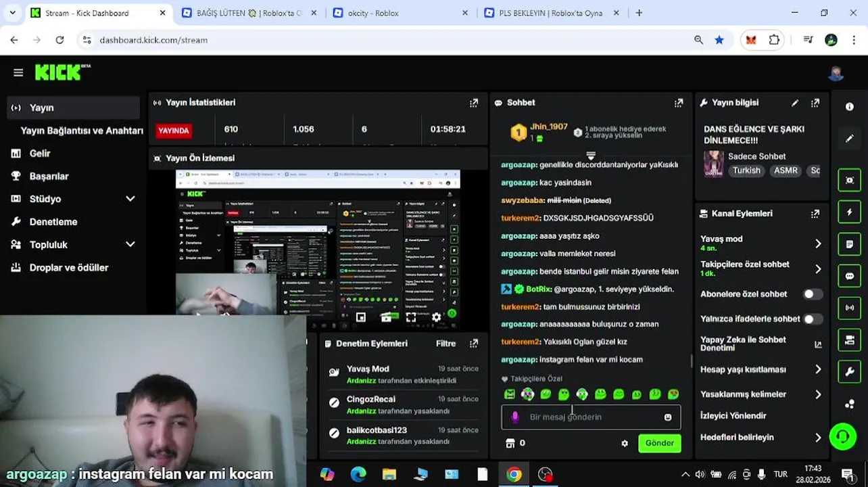
Task: Pop out the Sohbet chat panel
Action: (x=679, y=103)
